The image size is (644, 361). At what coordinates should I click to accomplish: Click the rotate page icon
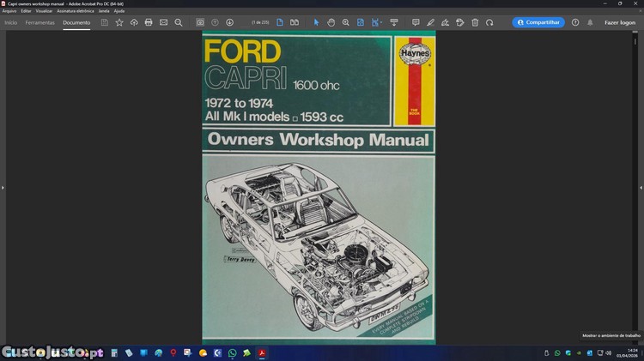[x=489, y=22]
